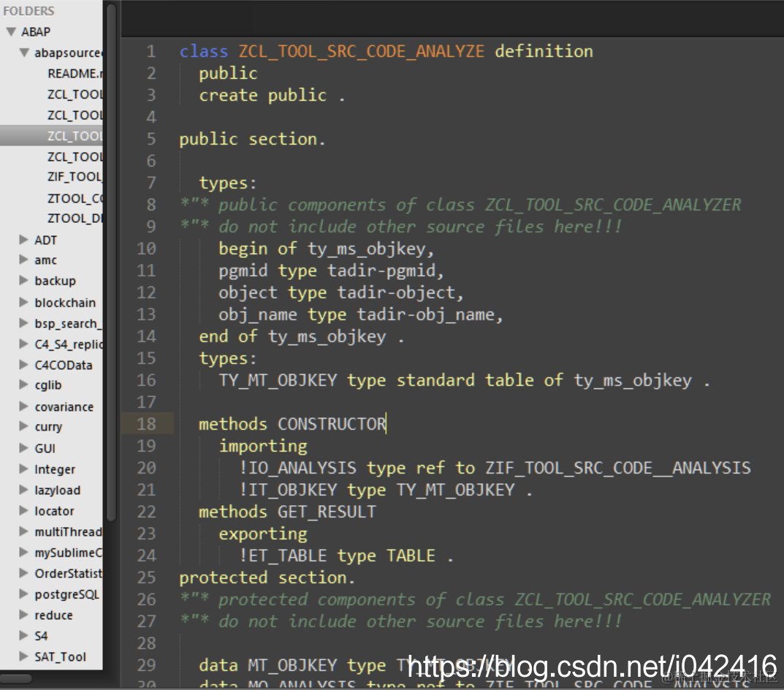Click line number 25 in gutter
Image resolution: width=784 pixels, height=690 pixels.
147,577
